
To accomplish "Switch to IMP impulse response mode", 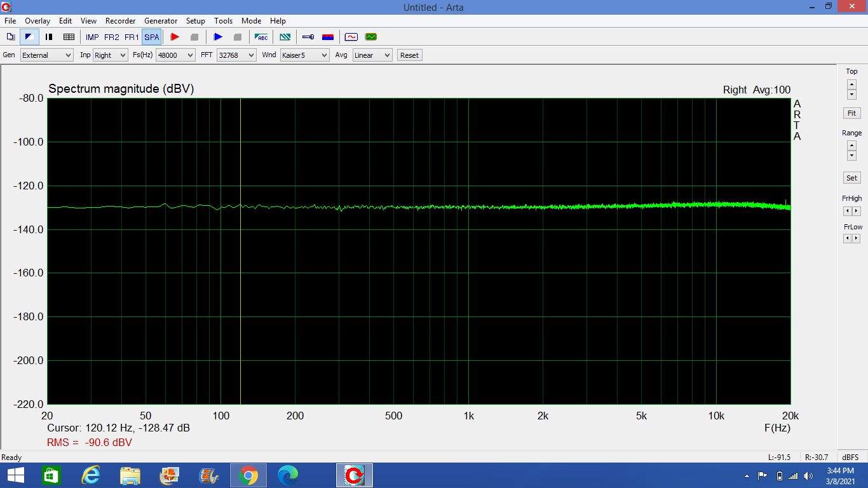I will (92, 37).
